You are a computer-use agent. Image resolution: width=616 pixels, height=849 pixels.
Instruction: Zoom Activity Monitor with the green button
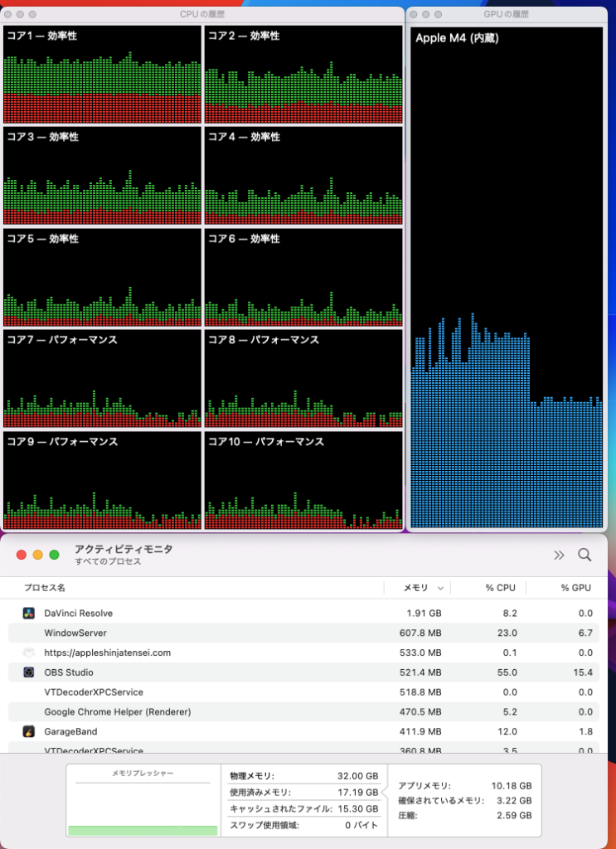[x=54, y=555]
